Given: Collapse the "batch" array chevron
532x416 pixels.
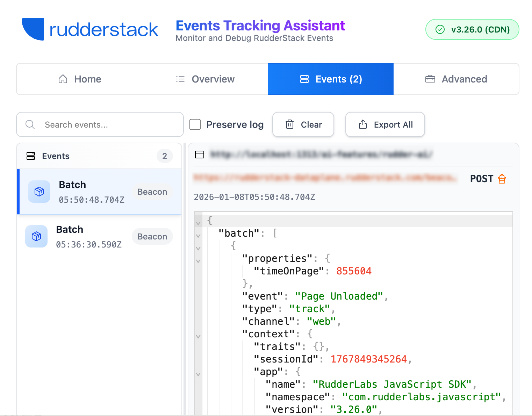Looking at the screenshot, I should pyautogui.click(x=198, y=236).
